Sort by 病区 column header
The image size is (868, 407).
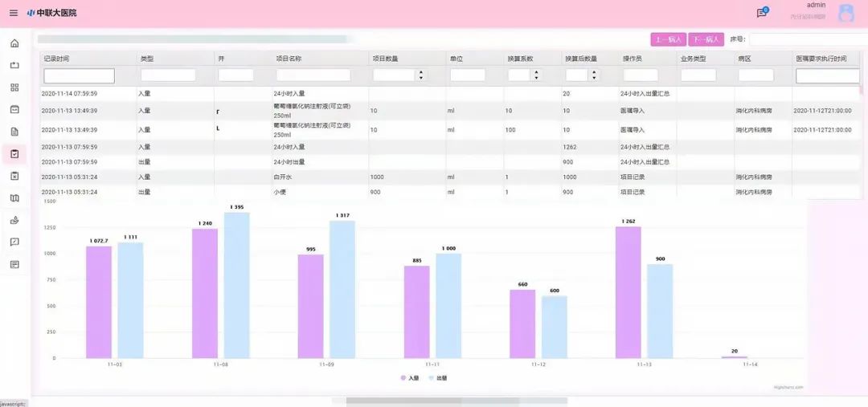(763, 59)
